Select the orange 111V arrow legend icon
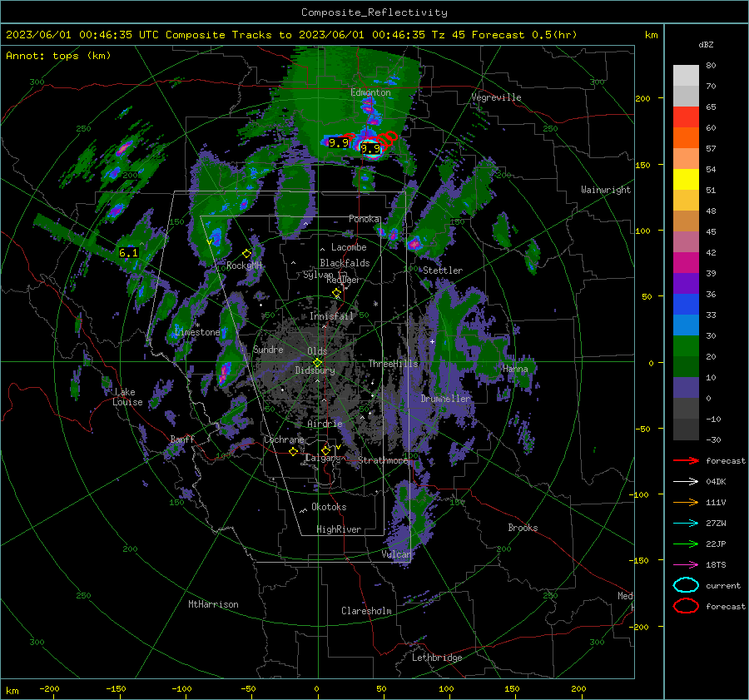Image resolution: width=749 pixels, height=700 pixels. pos(686,502)
